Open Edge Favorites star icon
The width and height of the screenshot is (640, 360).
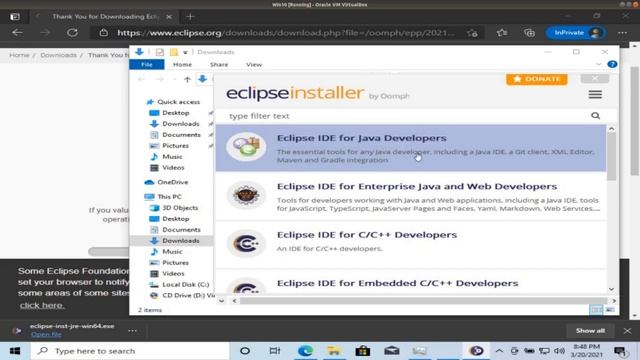(x=502, y=33)
